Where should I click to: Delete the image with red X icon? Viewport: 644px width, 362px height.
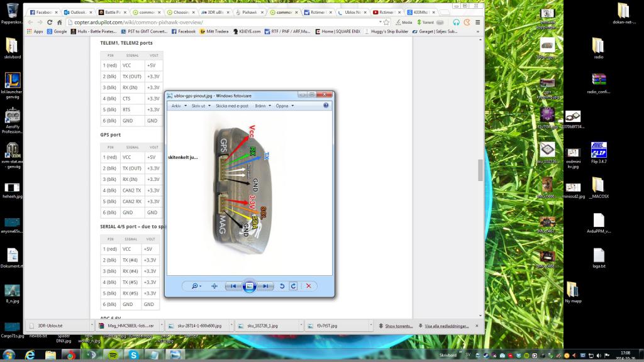click(x=308, y=286)
